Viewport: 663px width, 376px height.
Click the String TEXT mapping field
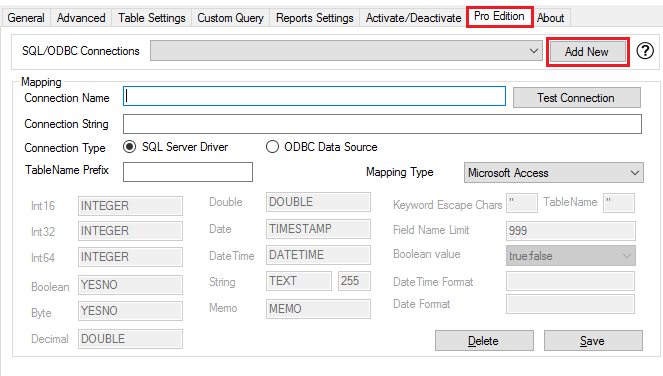click(299, 281)
